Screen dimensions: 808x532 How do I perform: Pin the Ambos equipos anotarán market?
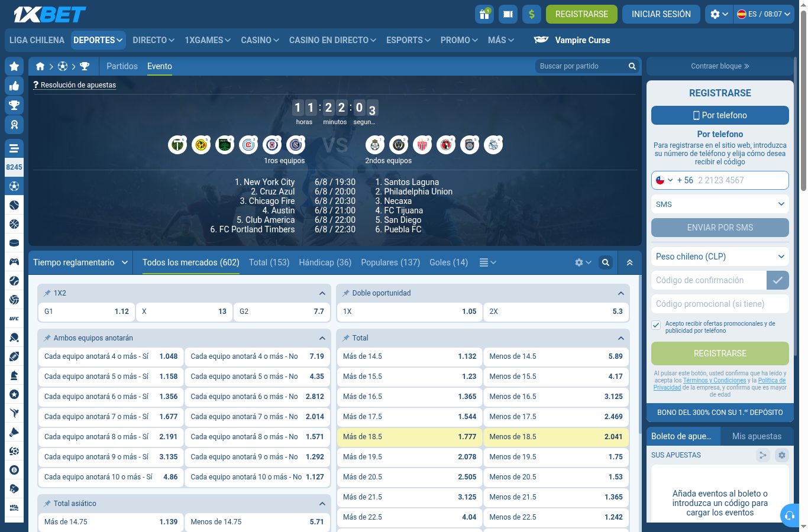pos(47,338)
